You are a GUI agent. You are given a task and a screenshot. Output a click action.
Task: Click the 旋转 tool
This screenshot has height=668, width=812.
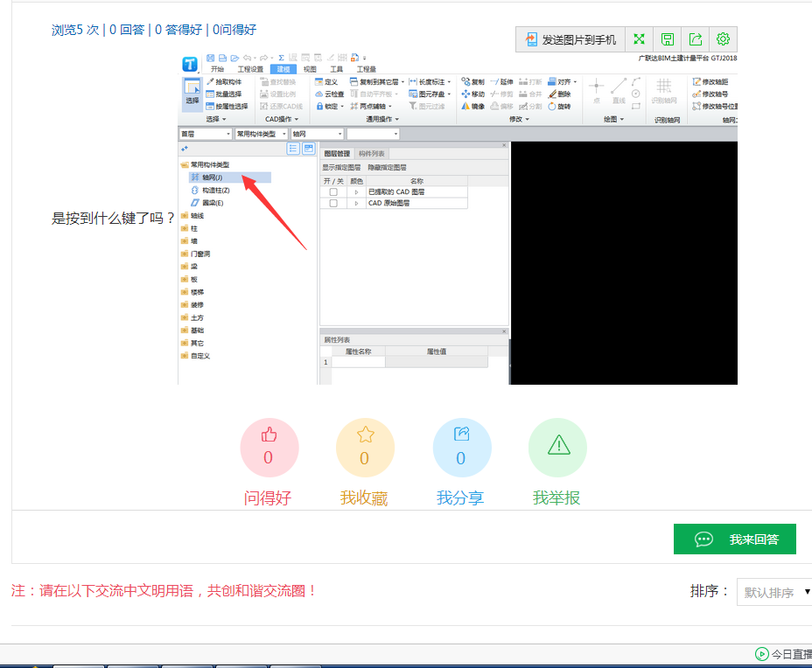tap(559, 106)
